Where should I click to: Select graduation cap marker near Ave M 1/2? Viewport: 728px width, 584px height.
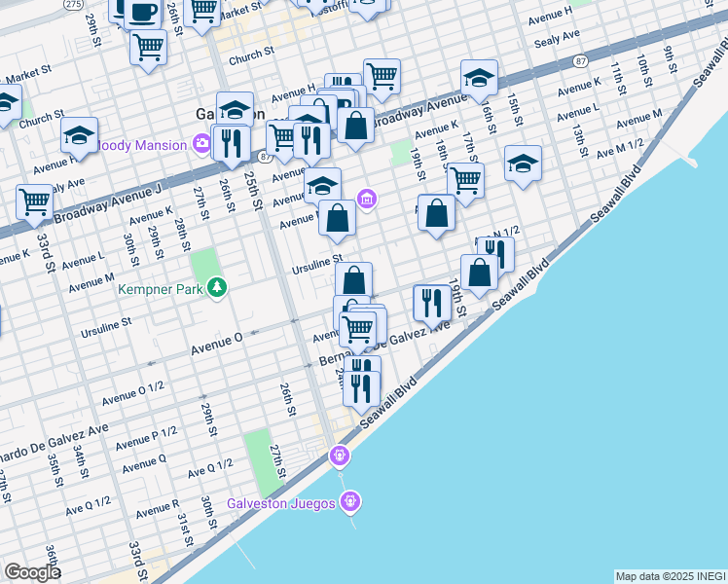click(523, 164)
